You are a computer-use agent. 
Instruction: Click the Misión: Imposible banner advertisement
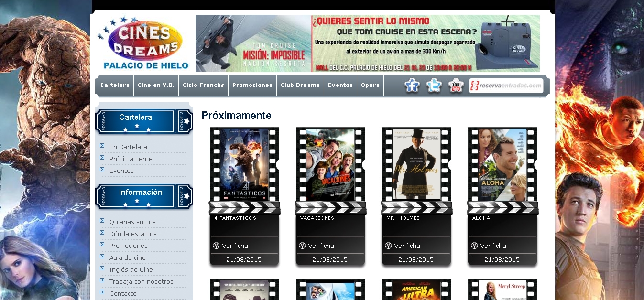tap(368, 43)
